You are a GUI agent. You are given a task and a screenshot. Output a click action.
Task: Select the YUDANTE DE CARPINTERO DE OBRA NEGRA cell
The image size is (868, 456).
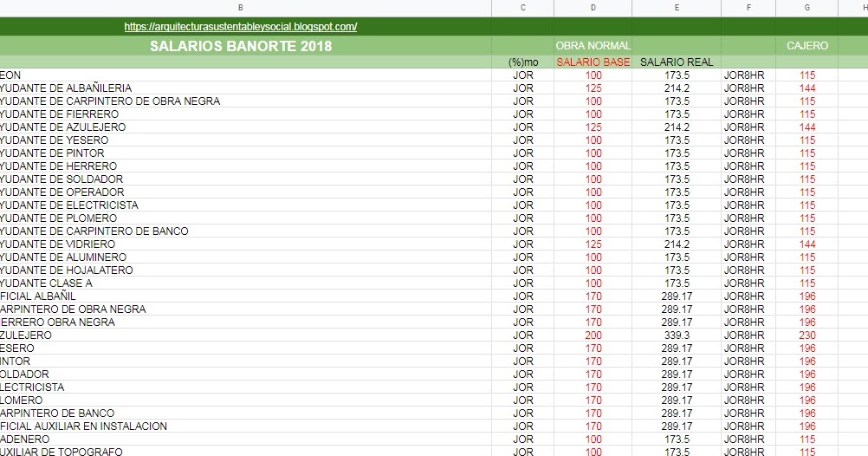click(x=245, y=101)
